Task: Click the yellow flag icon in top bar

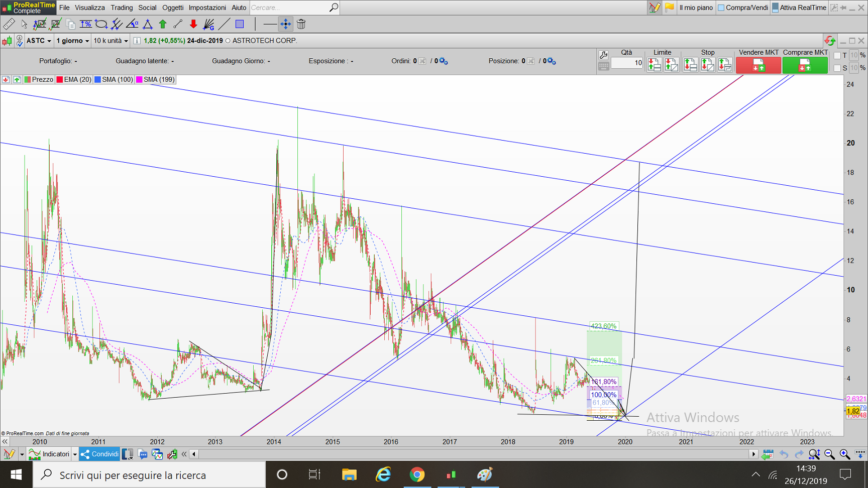Action: pos(670,8)
